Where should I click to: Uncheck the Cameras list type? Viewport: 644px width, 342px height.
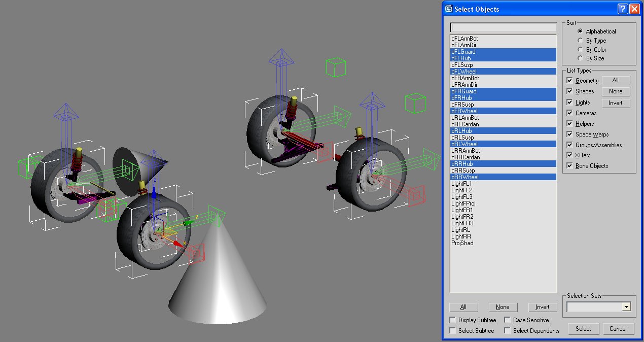tap(569, 113)
